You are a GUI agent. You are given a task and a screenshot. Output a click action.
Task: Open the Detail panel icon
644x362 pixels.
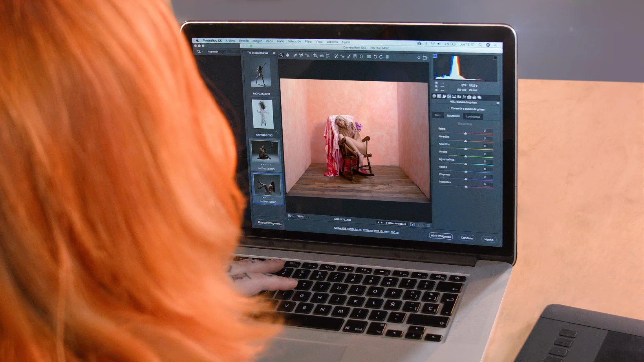[x=444, y=96]
